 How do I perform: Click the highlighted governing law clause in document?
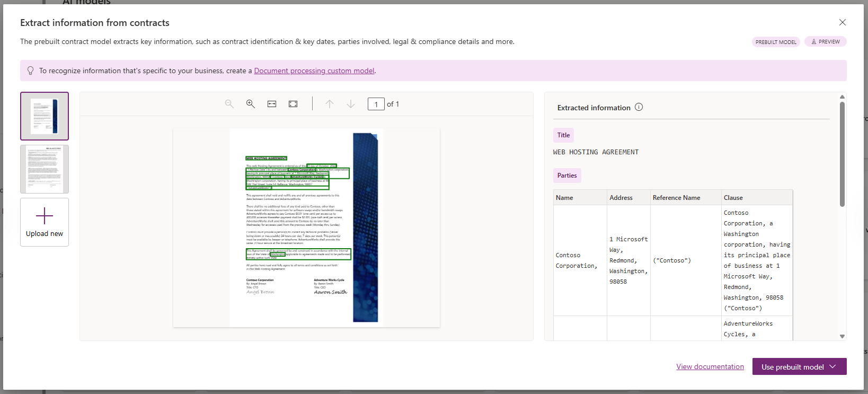(298, 254)
